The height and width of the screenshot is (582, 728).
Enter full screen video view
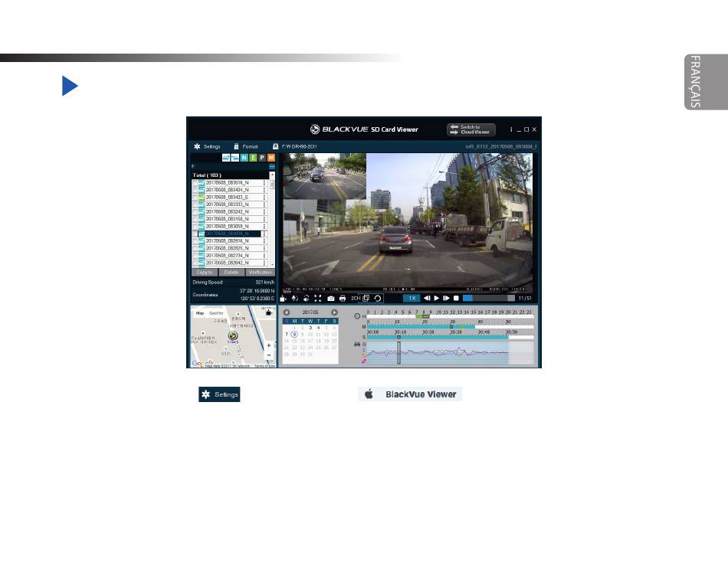[x=317, y=298]
